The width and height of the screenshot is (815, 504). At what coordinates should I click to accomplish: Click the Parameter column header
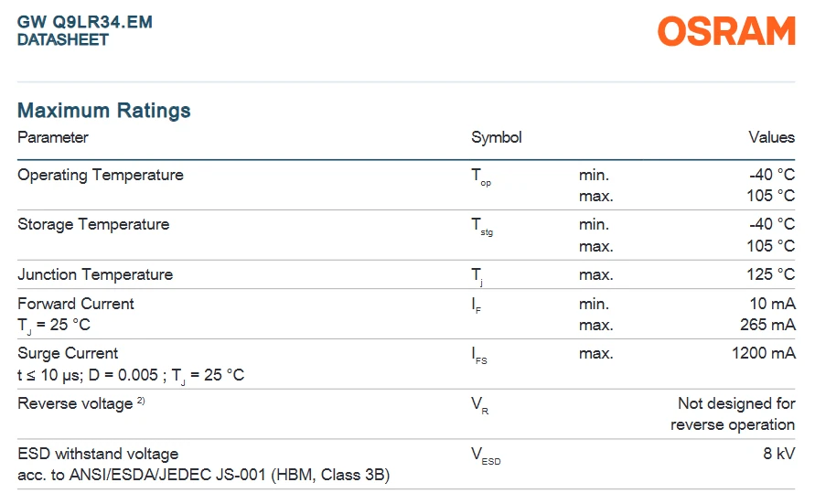pos(53,137)
